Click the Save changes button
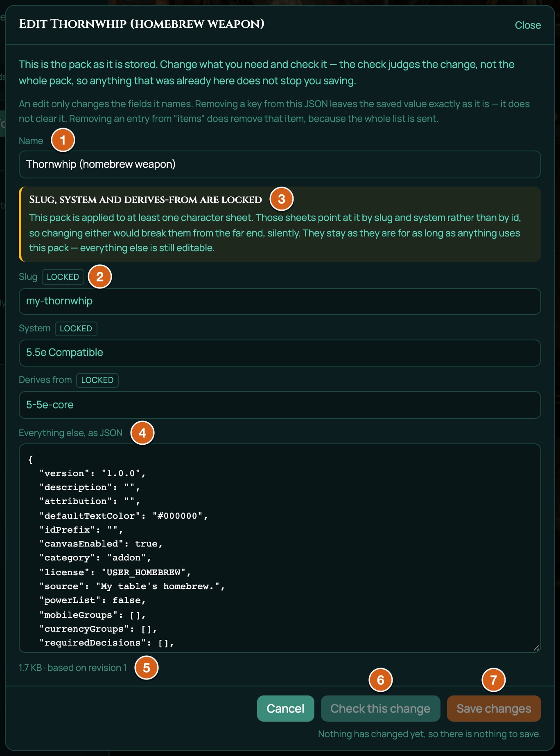This screenshot has width=560, height=756. 494,708
